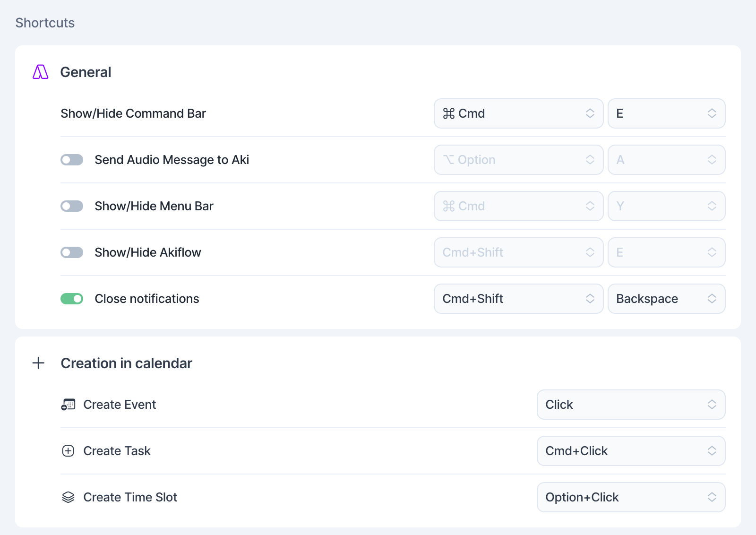
Task: Click the chevron arrows on the Backspace key selector
Action: click(x=712, y=299)
